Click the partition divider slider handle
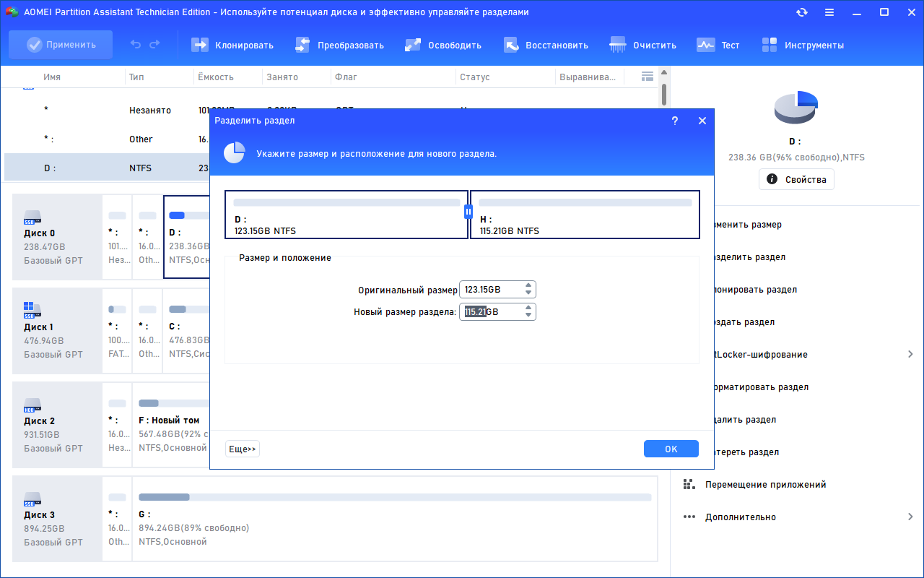This screenshot has width=924, height=578. tap(468, 212)
